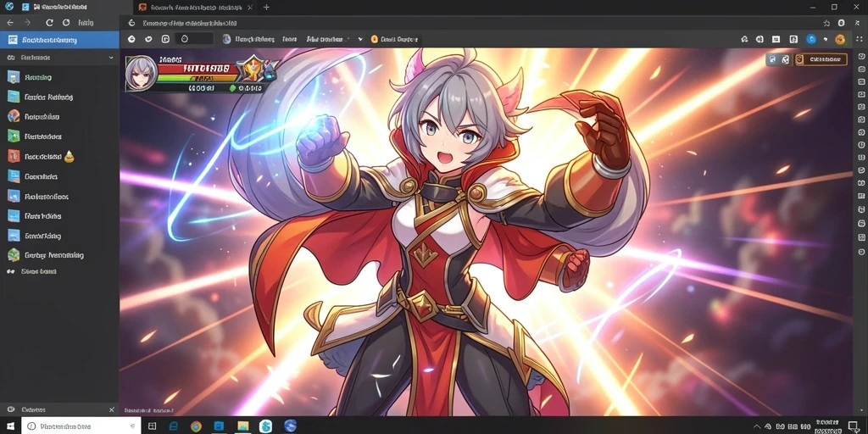The image size is (868, 434).
Task: Go back with the left arrow button
Action: pyautogui.click(x=9, y=23)
